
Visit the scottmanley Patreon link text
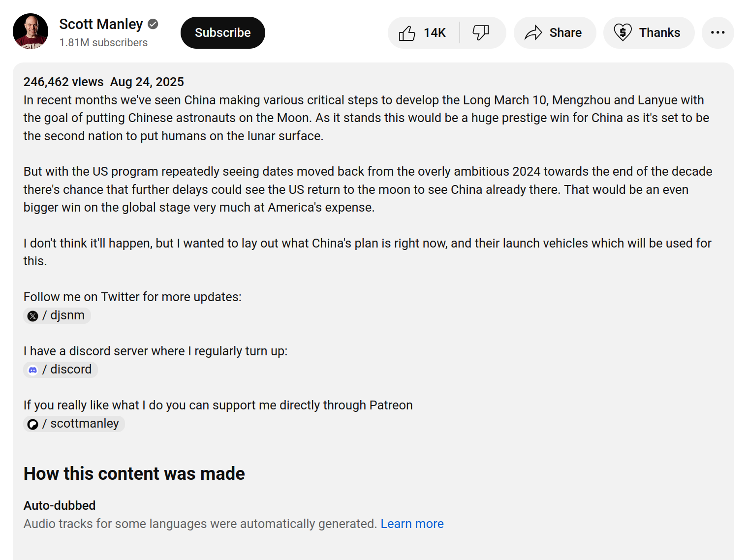[85, 424]
